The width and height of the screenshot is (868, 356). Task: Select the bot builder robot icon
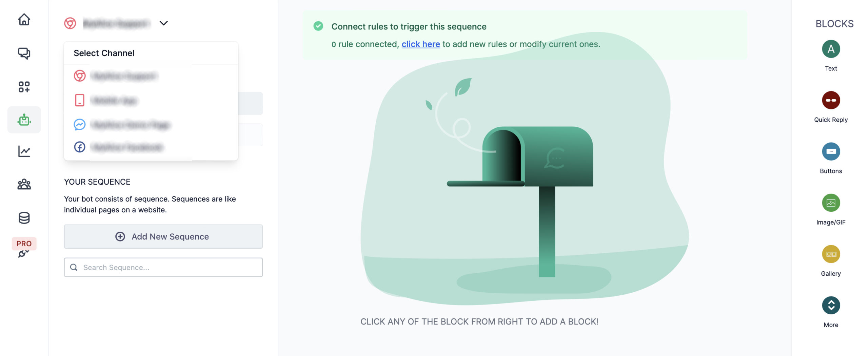[x=24, y=120]
